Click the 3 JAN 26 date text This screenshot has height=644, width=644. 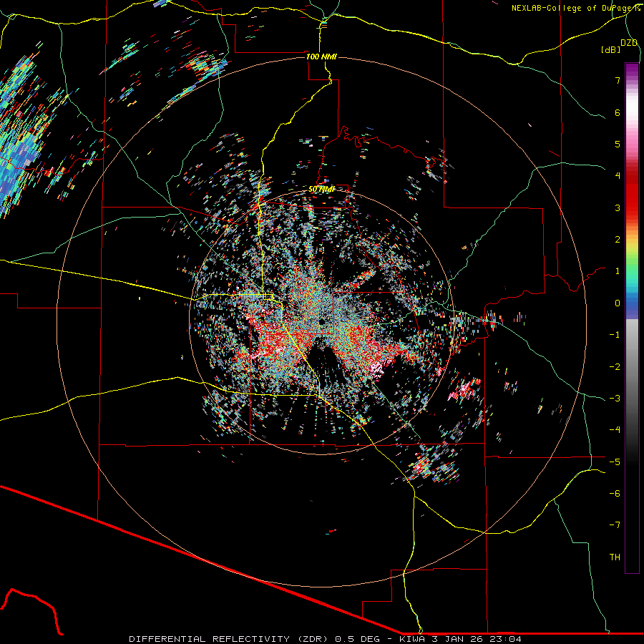point(459,639)
